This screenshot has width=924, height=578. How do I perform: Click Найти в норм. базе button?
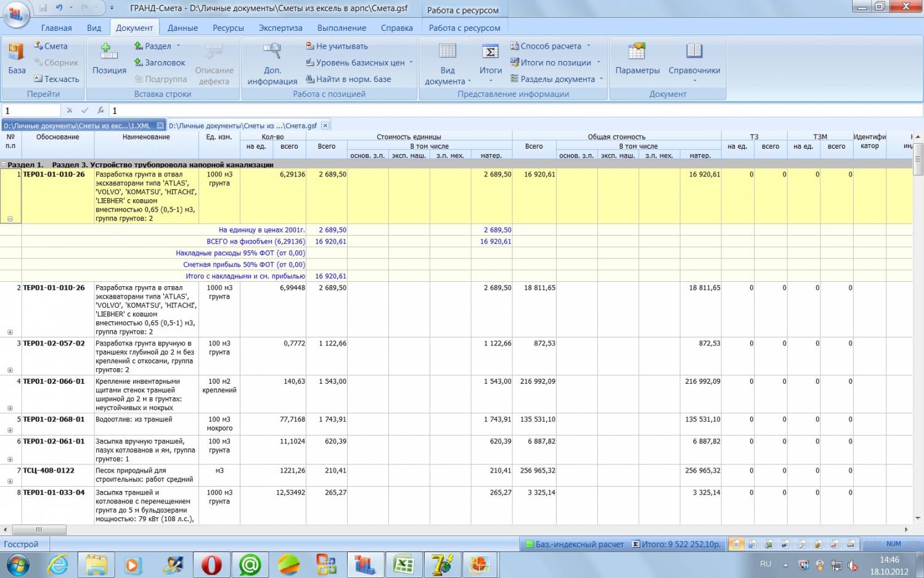(x=348, y=79)
